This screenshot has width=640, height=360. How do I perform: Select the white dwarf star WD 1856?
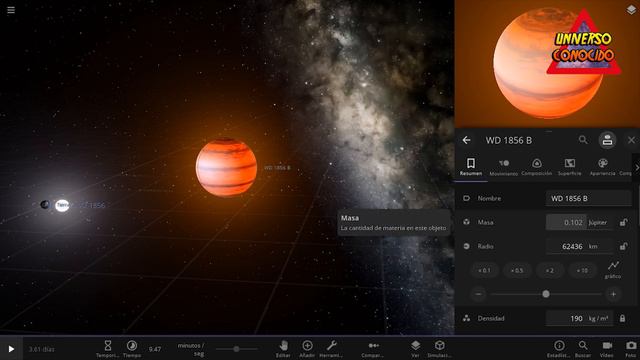coord(62,205)
